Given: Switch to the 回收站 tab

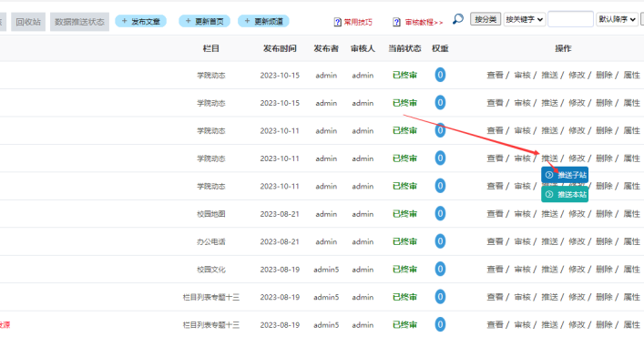Looking at the screenshot, I should [28, 22].
